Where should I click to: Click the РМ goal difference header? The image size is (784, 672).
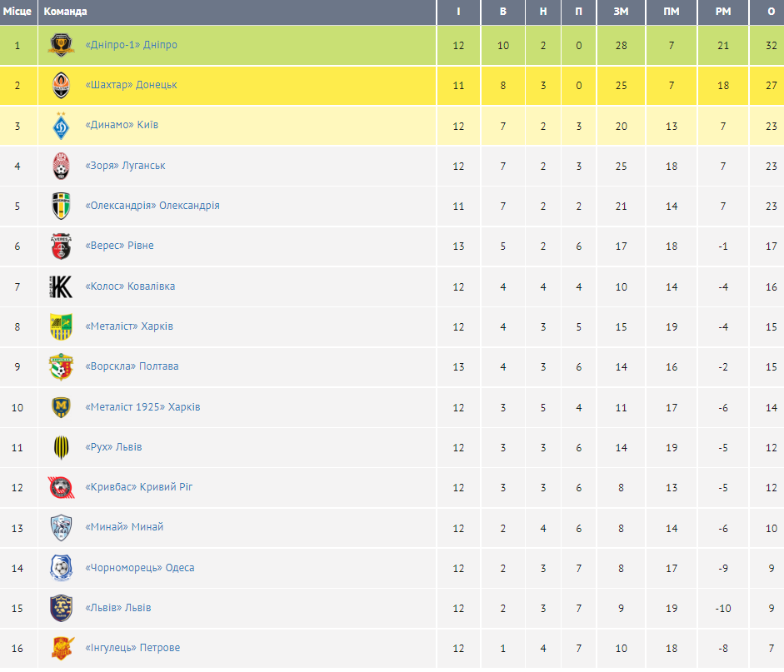point(722,12)
